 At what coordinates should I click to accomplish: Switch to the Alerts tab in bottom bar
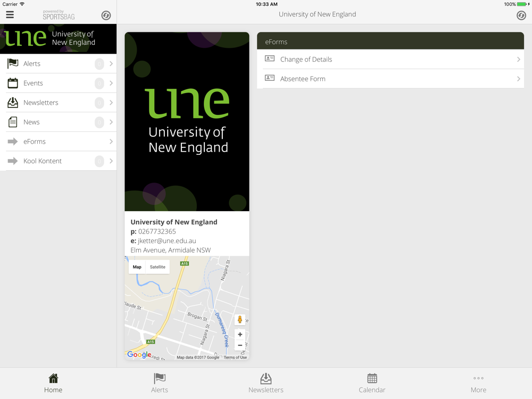pos(160,384)
